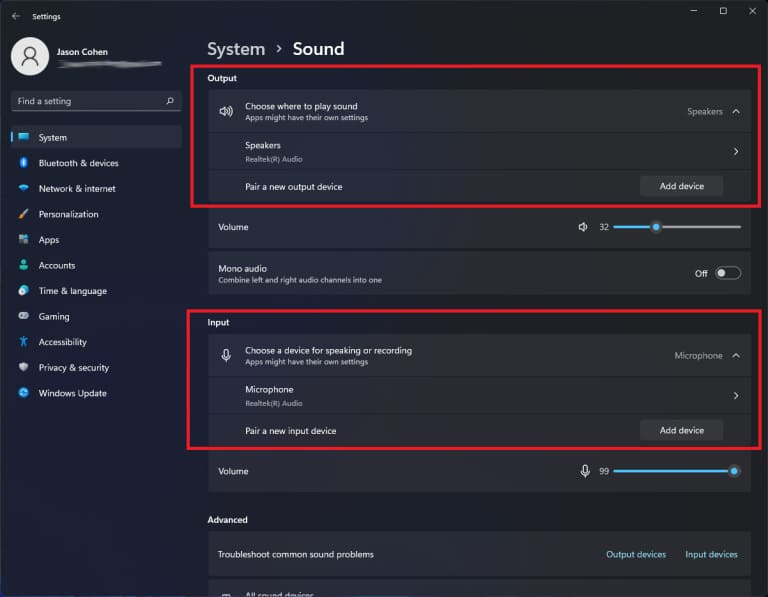Open Microphone device properties chevron

point(736,396)
